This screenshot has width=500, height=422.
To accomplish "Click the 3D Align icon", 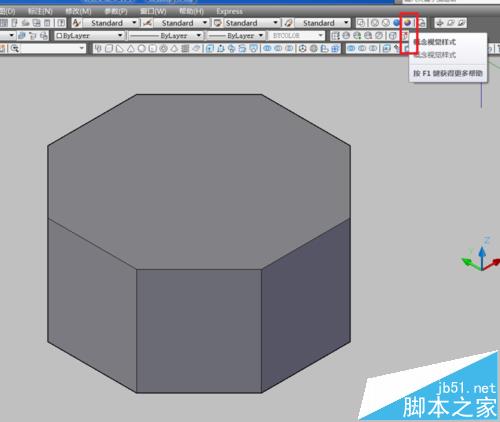I will (x=324, y=49).
